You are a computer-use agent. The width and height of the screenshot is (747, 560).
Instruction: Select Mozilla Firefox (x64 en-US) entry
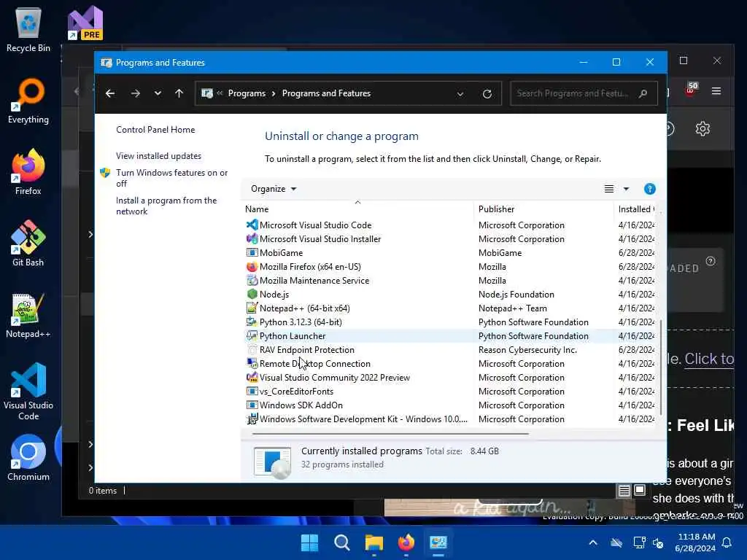pyautogui.click(x=449, y=267)
